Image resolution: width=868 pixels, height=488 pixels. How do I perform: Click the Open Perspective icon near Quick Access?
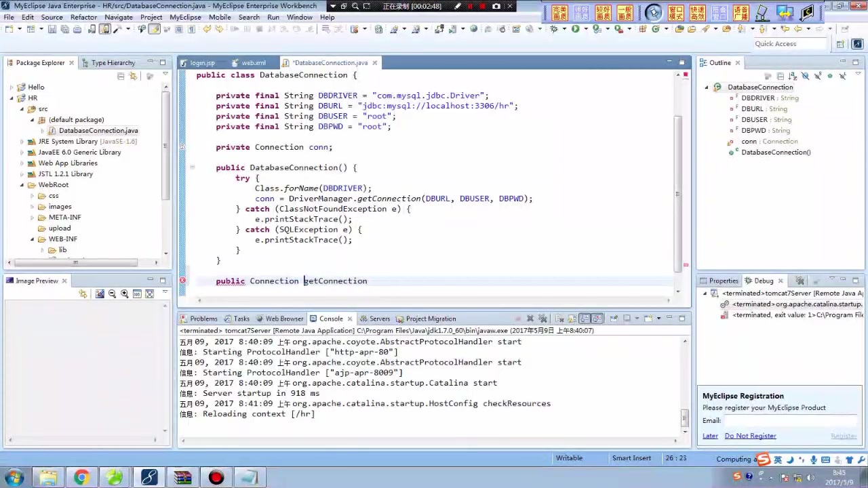point(840,44)
